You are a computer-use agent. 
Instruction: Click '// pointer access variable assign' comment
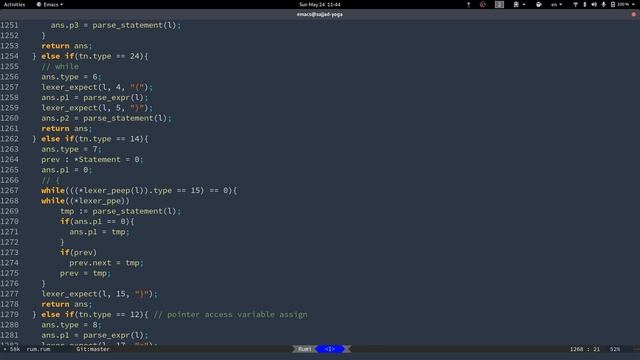pyautogui.click(x=231, y=314)
